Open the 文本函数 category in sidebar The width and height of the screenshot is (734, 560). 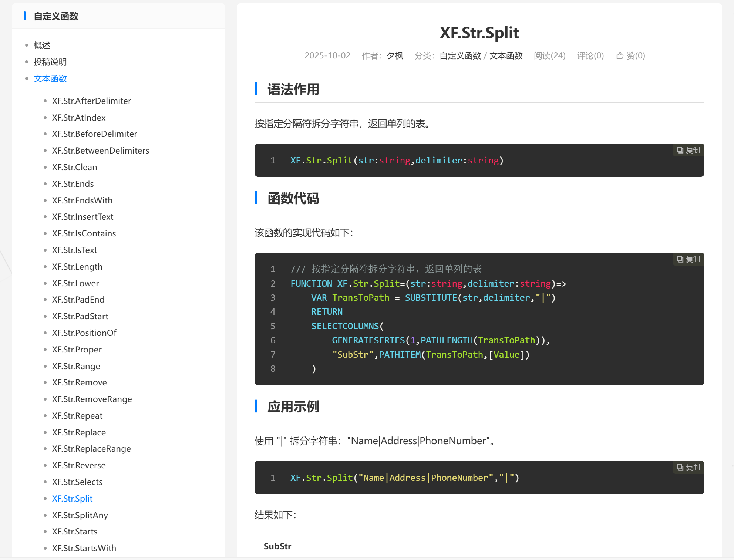pos(50,78)
